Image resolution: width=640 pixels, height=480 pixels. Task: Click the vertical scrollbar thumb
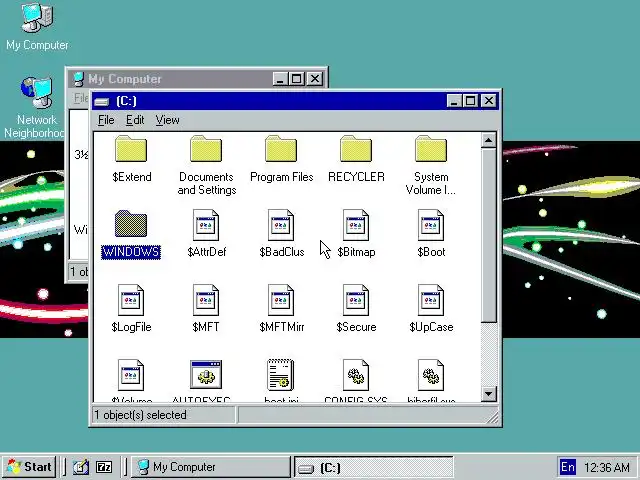pos(489,236)
